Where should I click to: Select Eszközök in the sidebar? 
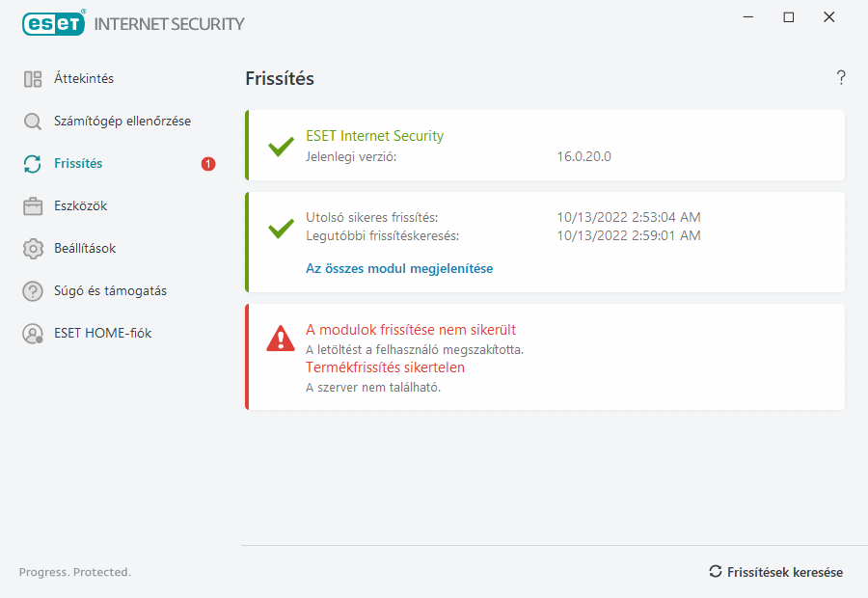coord(81,206)
